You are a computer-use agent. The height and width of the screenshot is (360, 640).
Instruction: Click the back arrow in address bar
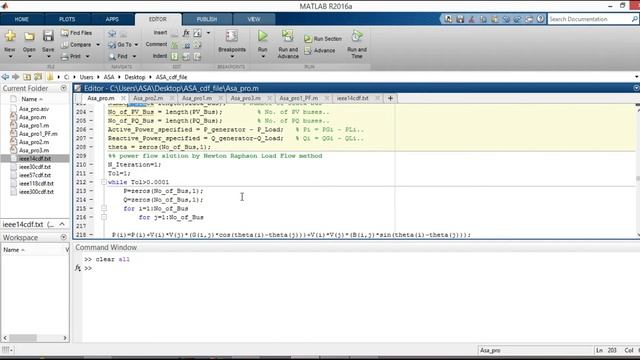click(5, 77)
